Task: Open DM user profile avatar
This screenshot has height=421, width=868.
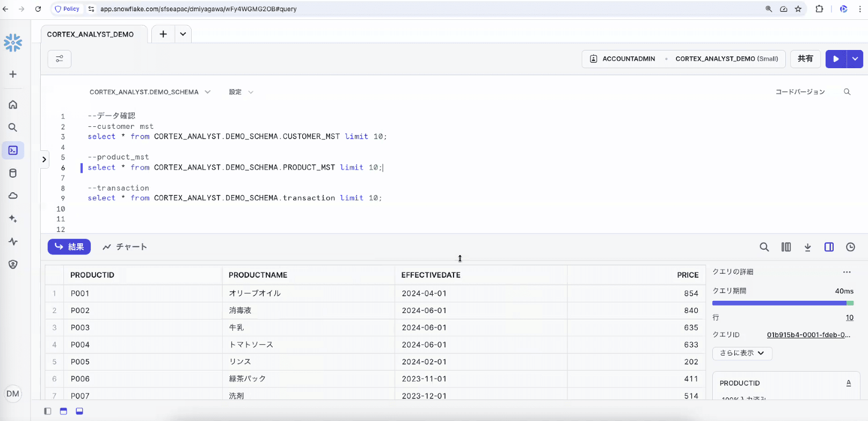Action: 13,394
